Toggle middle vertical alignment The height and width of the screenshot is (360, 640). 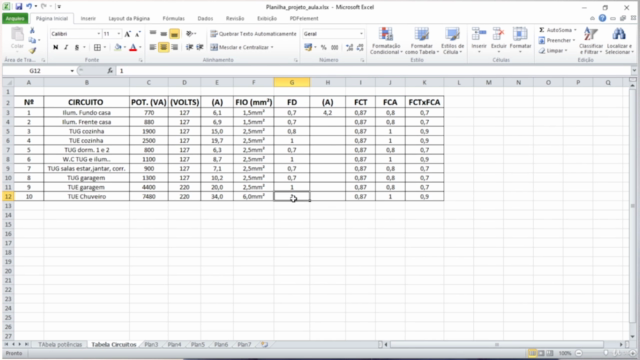click(163, 34)
